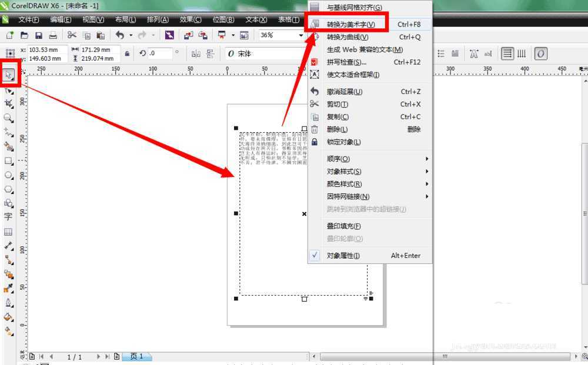Open the 文件 menu
588x365 pixels.
click(x=28, y=19)
